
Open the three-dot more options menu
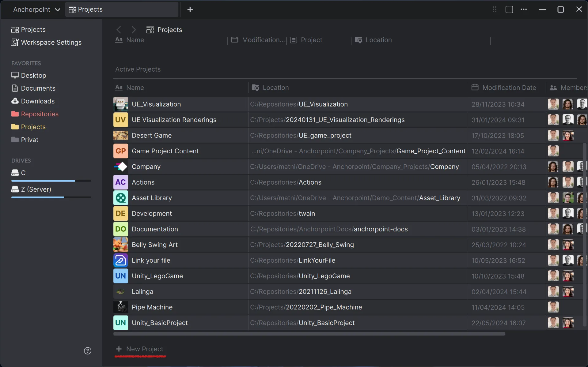coord(524,9)
